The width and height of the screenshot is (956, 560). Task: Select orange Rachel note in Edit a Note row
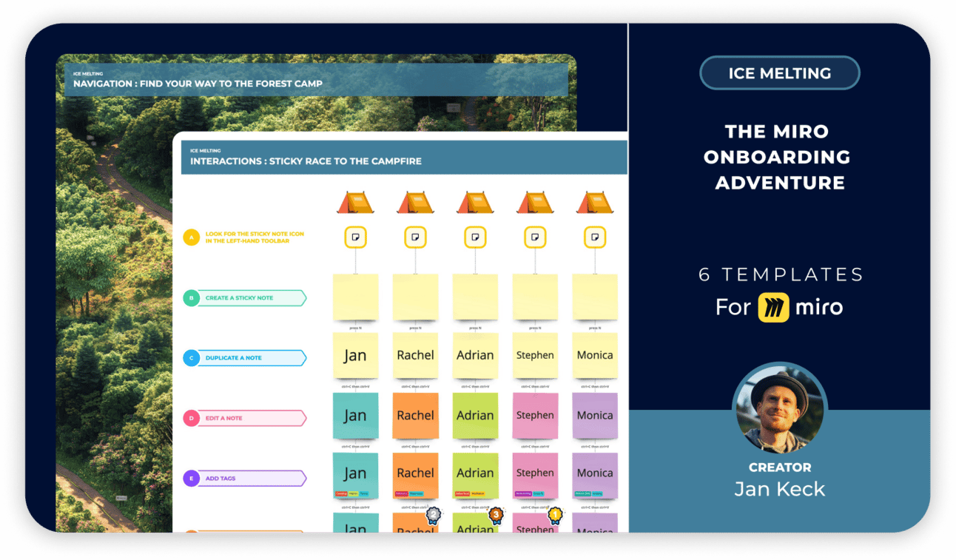pos(415,416)
